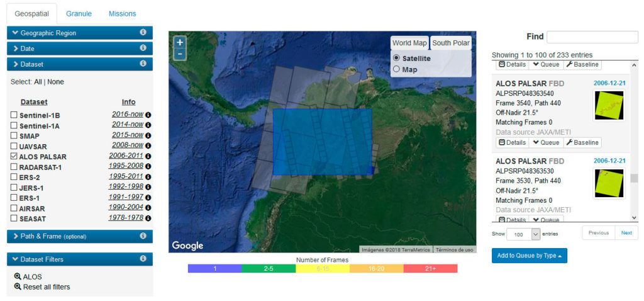The width and height of the screenshot is (644, 301).
Task: Show info for SEASAT dataset
Action: point(148,218)
